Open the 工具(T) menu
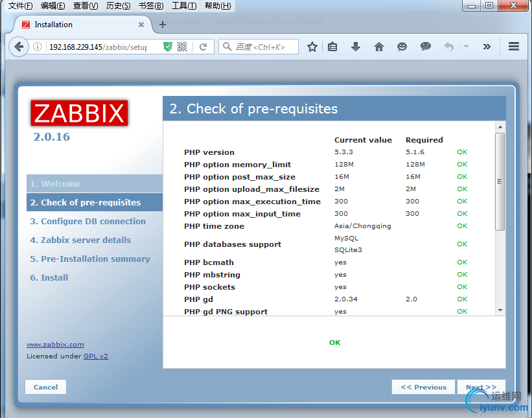This screenshot has width=532, height=418. point(184,6)
